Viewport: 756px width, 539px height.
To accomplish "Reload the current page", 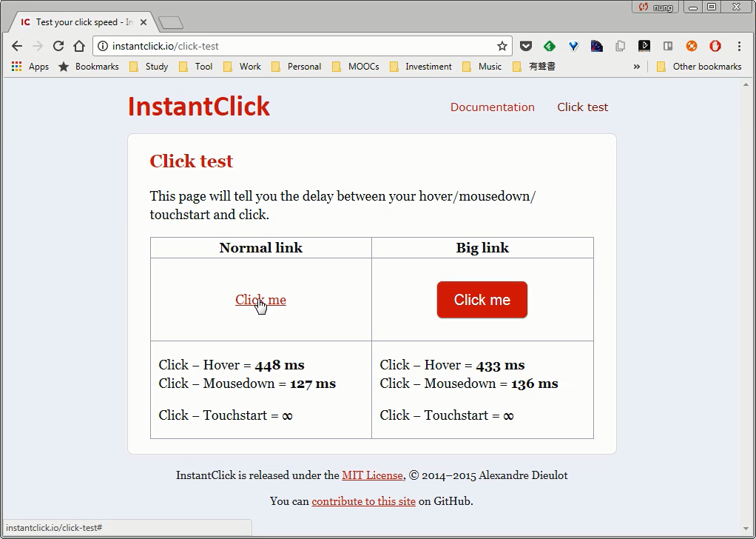I will click(58, 47).
